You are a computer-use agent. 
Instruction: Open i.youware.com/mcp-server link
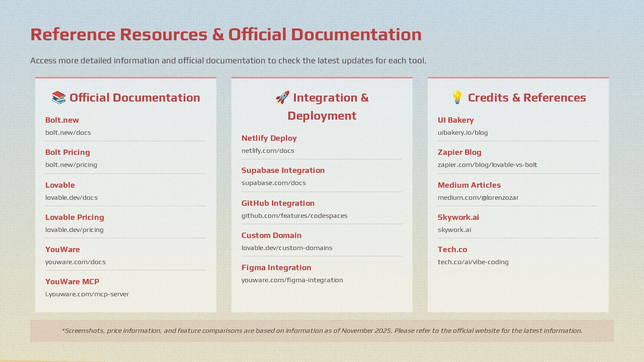click(x=87, y=294)
